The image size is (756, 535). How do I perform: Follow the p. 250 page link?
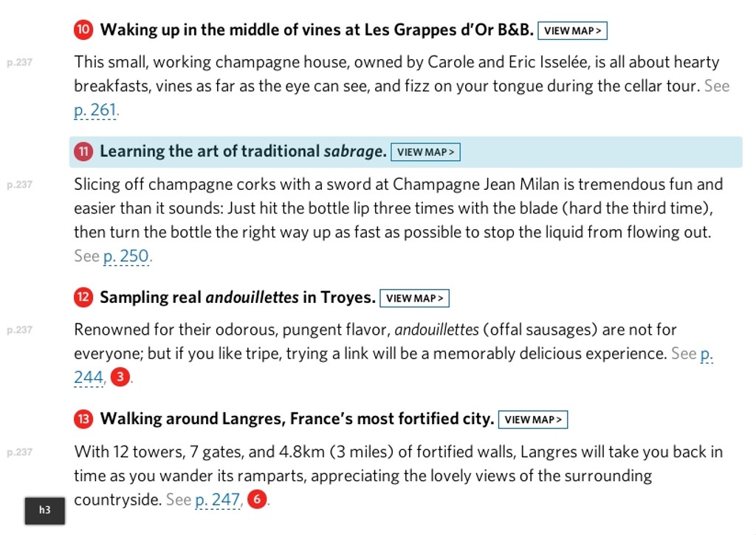point(126,256)
